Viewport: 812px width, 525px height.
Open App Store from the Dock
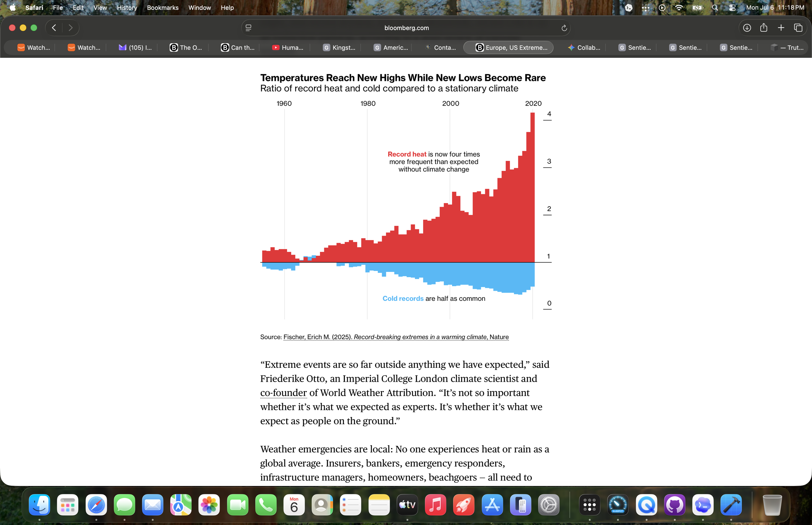point(492,505)
